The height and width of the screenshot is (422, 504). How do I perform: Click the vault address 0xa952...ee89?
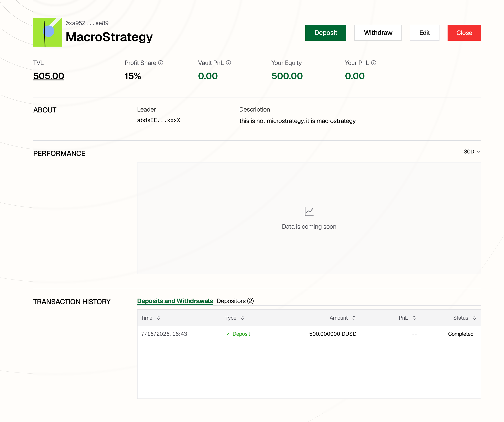pyautogui.click(x=87, y=23)
